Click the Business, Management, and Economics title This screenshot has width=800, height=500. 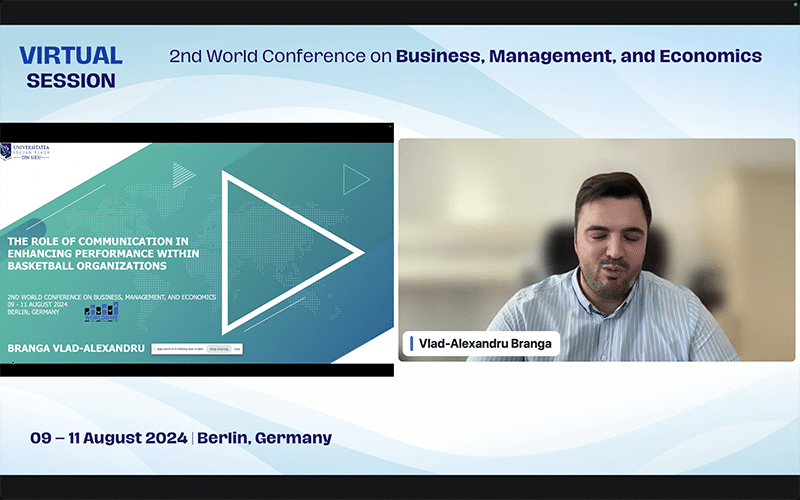coord(579,56)
